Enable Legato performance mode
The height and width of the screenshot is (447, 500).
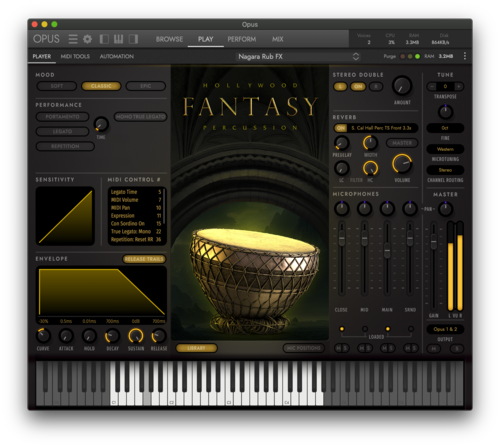coord(62,131)
